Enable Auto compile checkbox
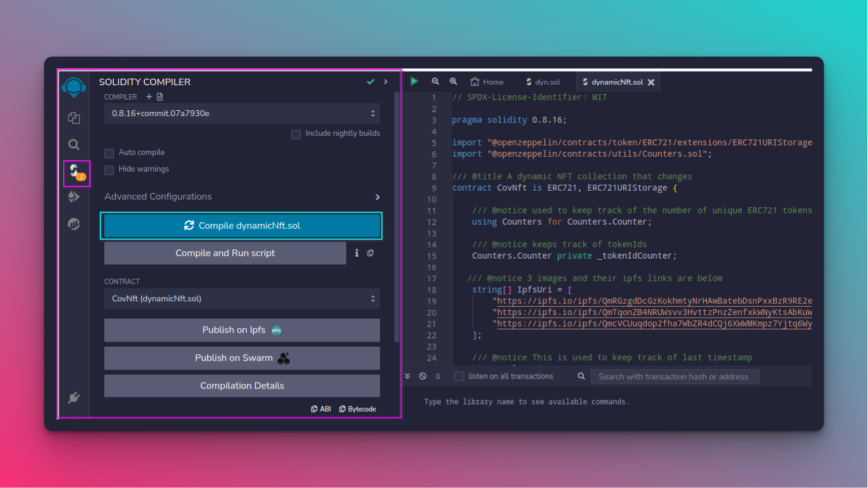The width and height of the screenshot is (868, 488). point(109,153)
